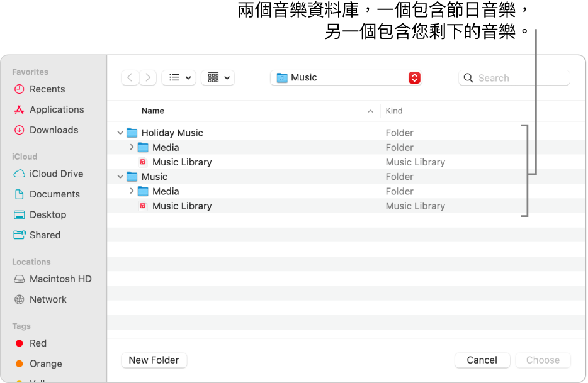Open Applications in the sidebar
This screenshot has height=383, width=588.
coord(48,109)
